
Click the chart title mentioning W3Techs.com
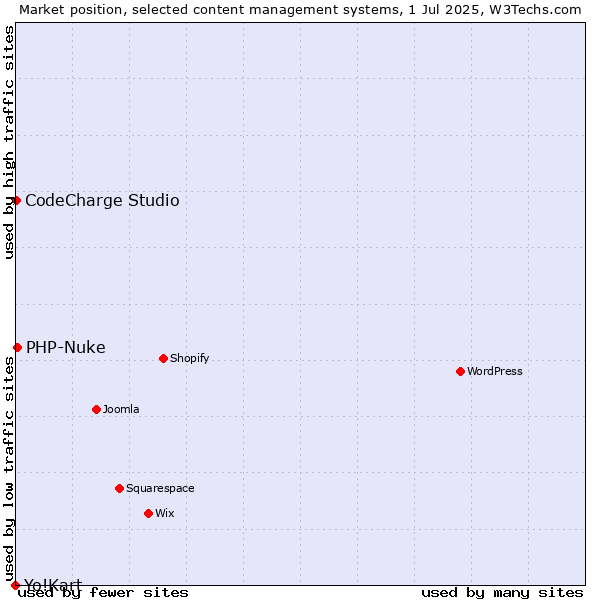(300, 10)
